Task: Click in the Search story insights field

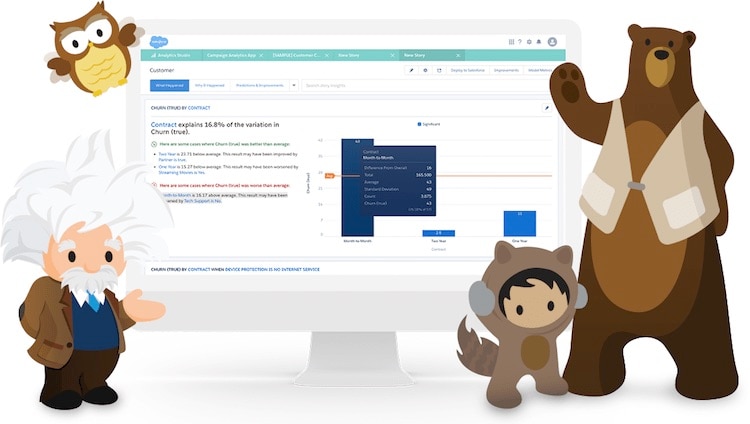Action: click(350, 85)
